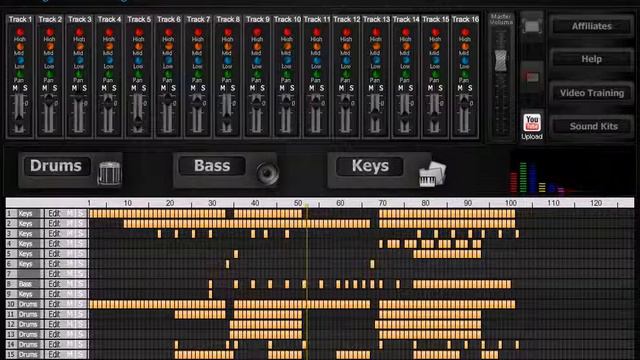
Task: Mute Track 5 in the mixer
Action: click(133, 88)
